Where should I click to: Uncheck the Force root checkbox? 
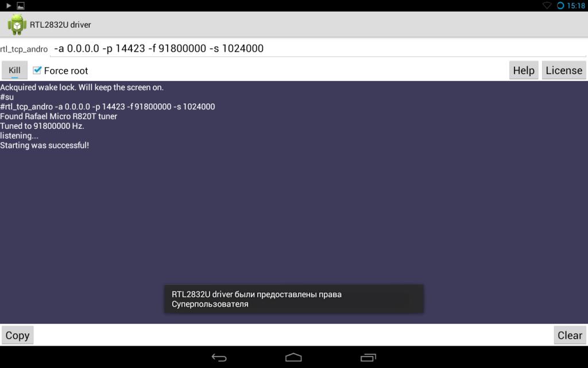(38, 70)
